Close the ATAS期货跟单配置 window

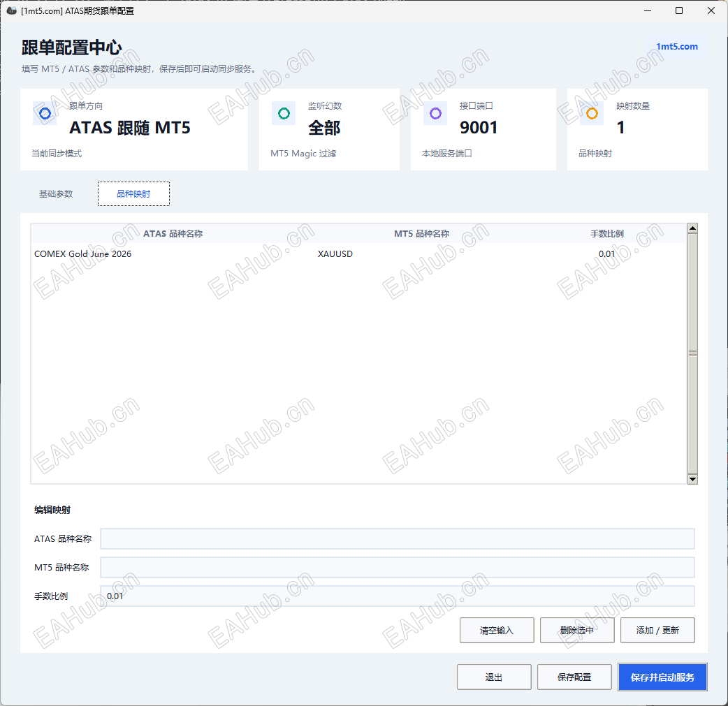(x=711, y=10)
